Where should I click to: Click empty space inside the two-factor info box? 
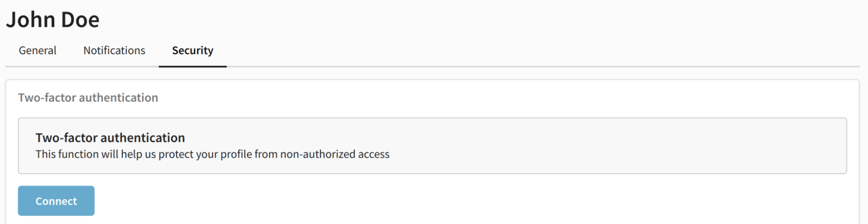[x=608, y=146]
